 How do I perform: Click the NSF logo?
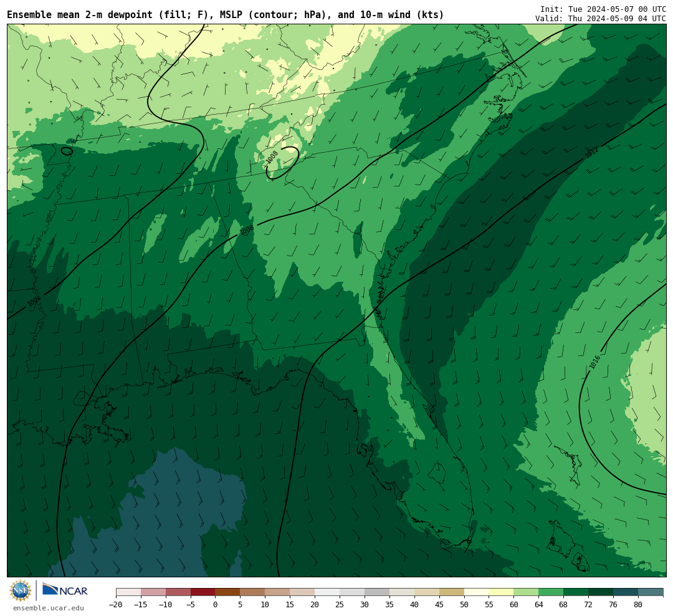(x=21, y=590)
